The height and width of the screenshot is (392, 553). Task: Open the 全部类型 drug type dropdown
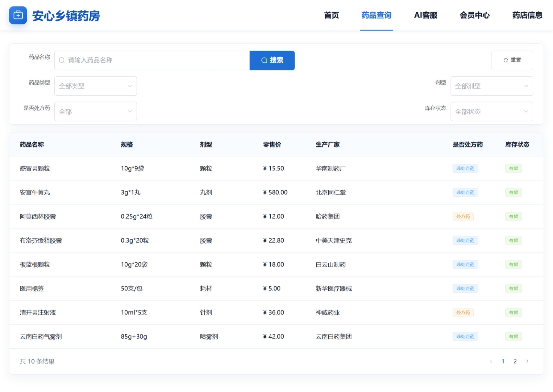[96, 86]
